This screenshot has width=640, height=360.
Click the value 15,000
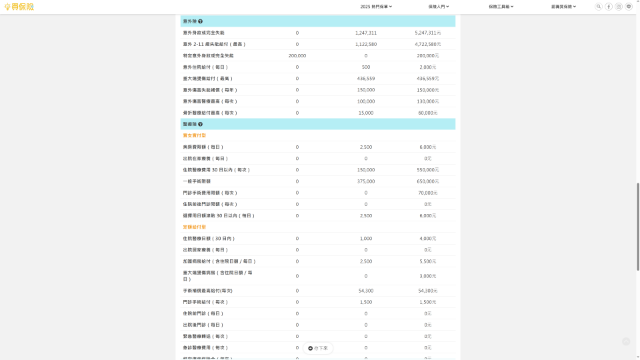[366, 113]
